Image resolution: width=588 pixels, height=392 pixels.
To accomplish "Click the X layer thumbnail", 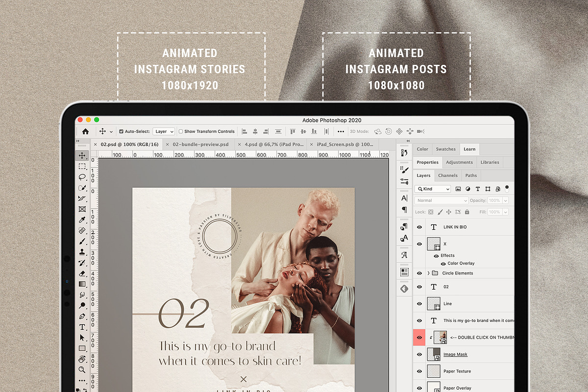I will [434, 244].
